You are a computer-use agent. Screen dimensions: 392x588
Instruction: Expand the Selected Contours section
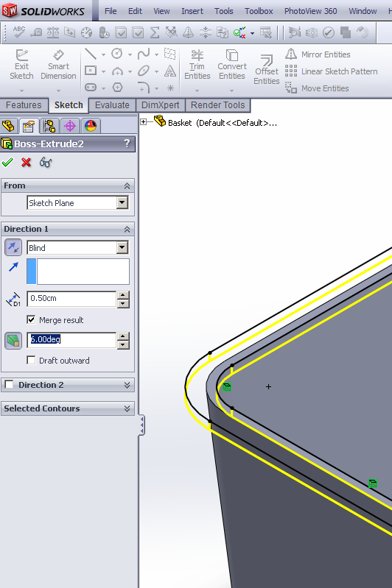[127, 408]
